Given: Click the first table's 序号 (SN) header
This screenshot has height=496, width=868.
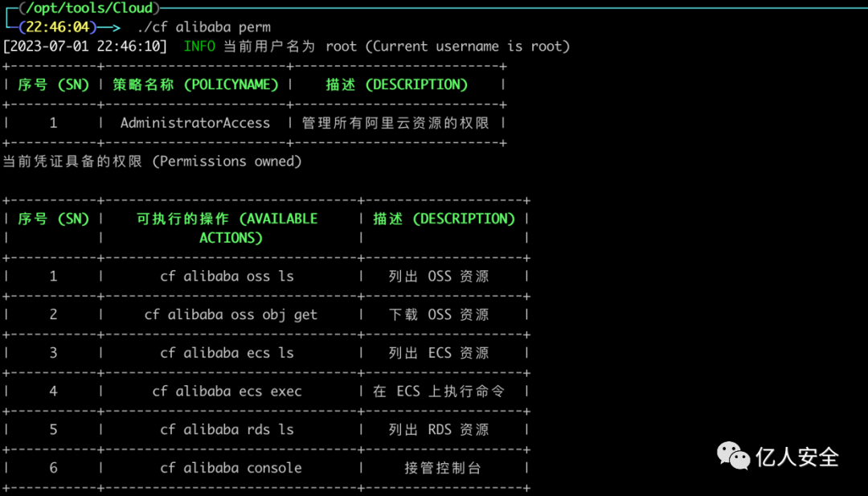Looking at the screenshot, I should 54,84.
